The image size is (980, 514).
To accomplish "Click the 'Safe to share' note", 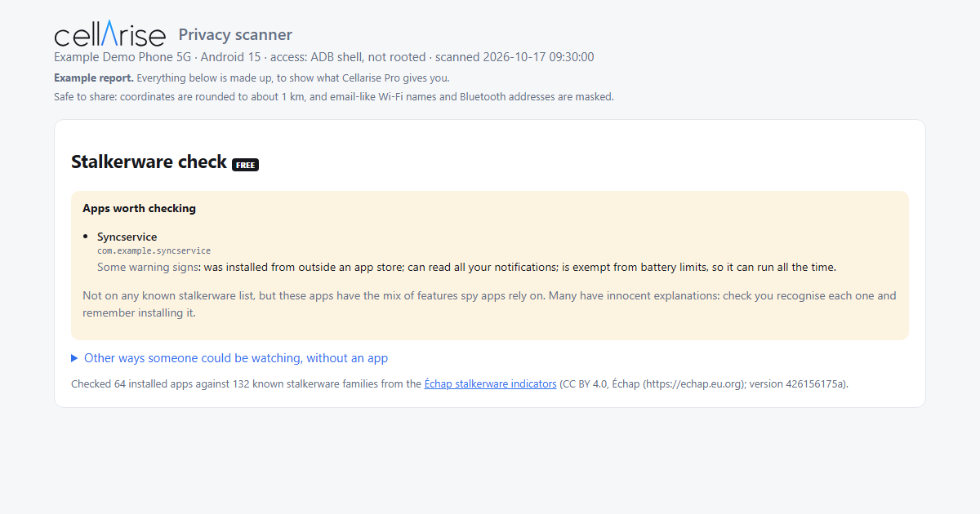I will [334, 96].
